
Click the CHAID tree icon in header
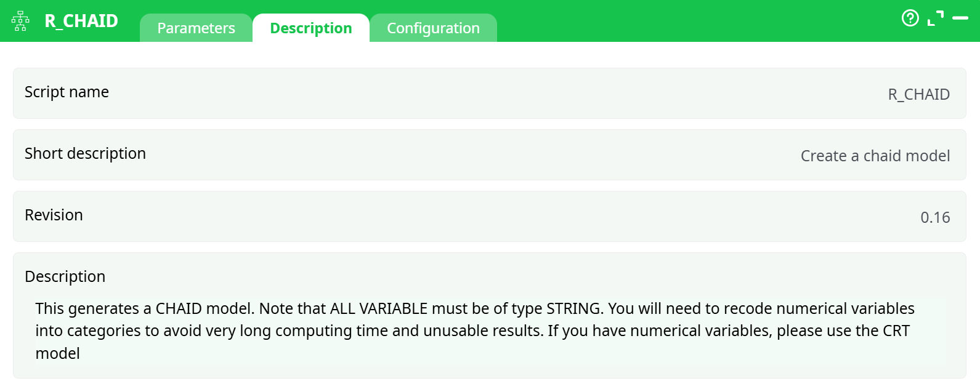20,21
